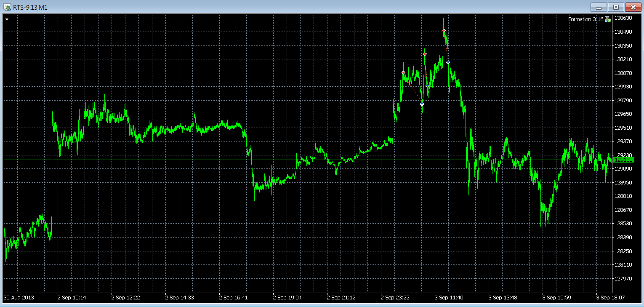Select the blue buy arrow near 129930
Viewport: 644px width, 307px height.
(x=427, y=86)
